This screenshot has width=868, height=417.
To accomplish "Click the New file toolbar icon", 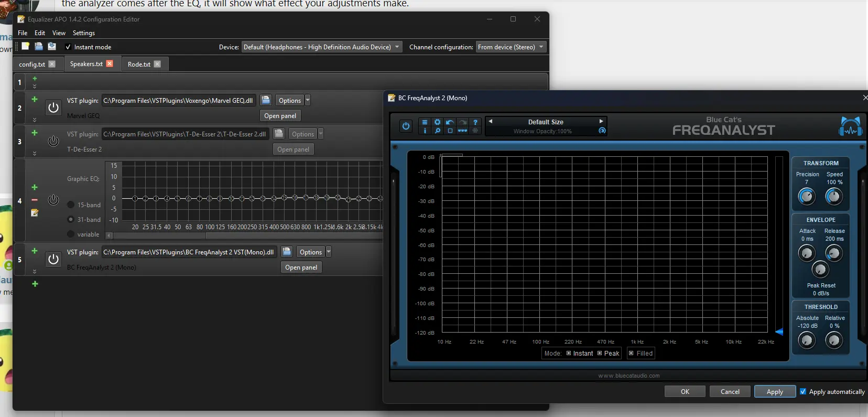I will (25, 47).
